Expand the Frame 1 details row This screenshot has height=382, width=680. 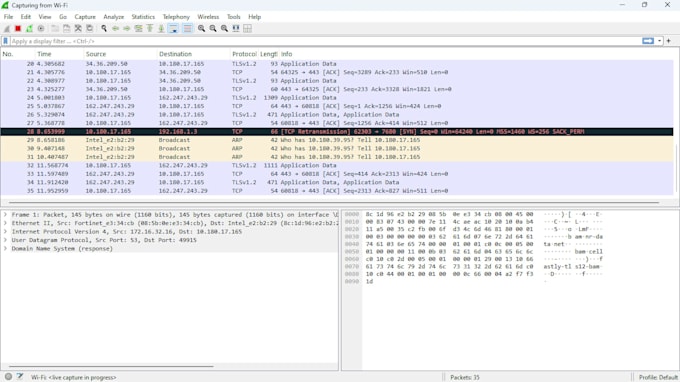click(5, 215)
